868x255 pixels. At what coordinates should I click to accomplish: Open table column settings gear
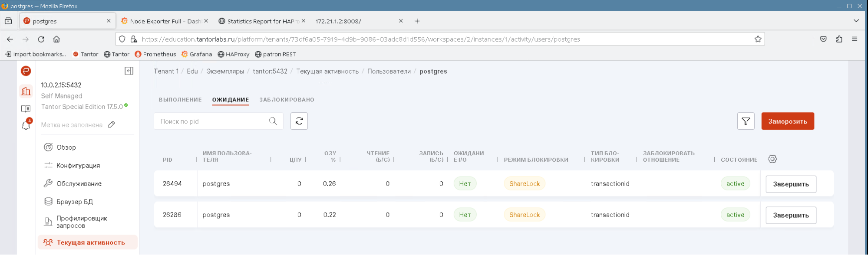pyautogui.click(x=772, y=159)
